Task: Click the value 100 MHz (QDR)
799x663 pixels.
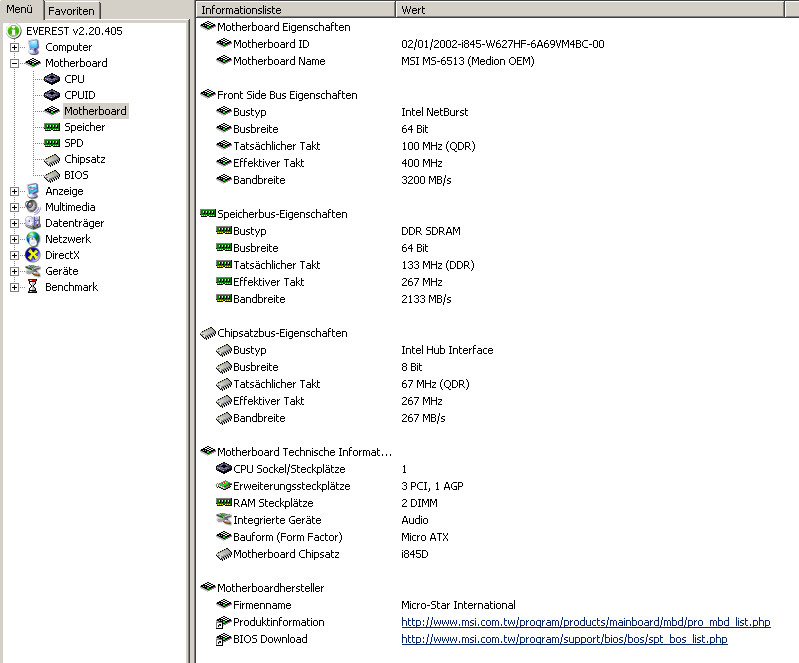Action: tap(438, 146)
